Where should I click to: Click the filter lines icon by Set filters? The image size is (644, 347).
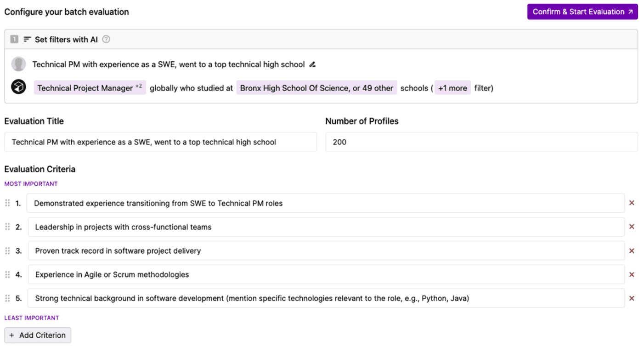pyautogui.click(x=28, y=40)
